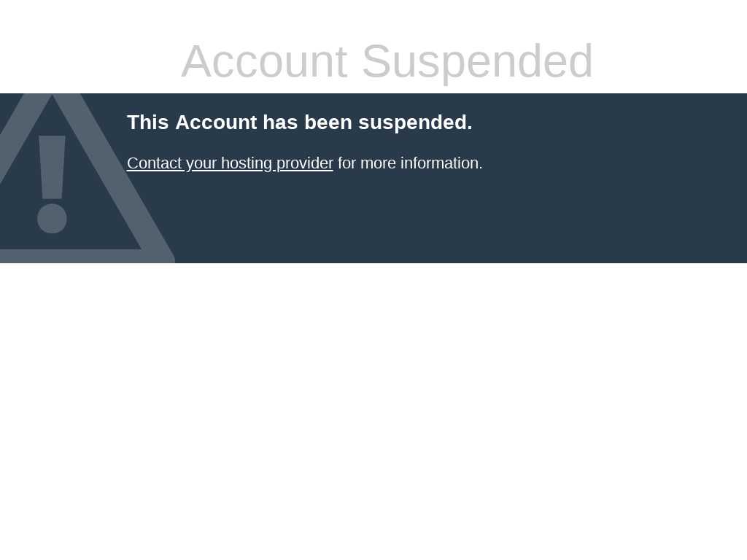Click the blank white area below the banner

[373, 410]
